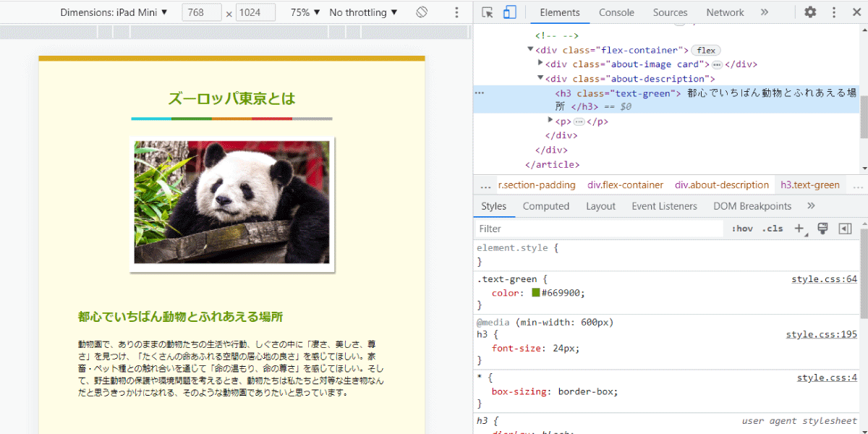Switch to the Network tab
The width and height of the screenshot is (868, 434).
click(725, 12)
